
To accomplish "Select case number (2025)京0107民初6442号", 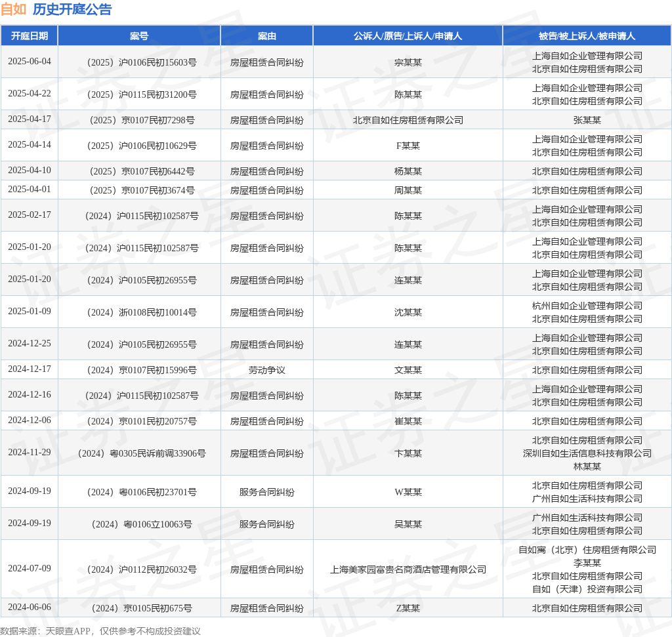I will 142,171.
